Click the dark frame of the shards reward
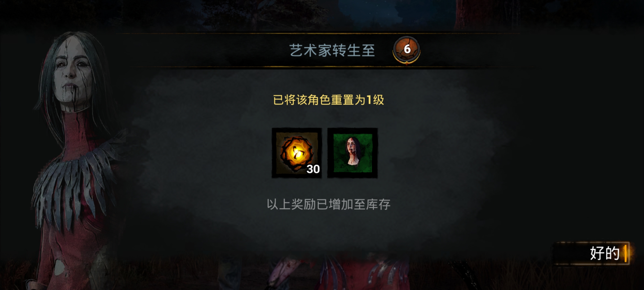This screenshot has width=644, height=290. tap(274, 153)
